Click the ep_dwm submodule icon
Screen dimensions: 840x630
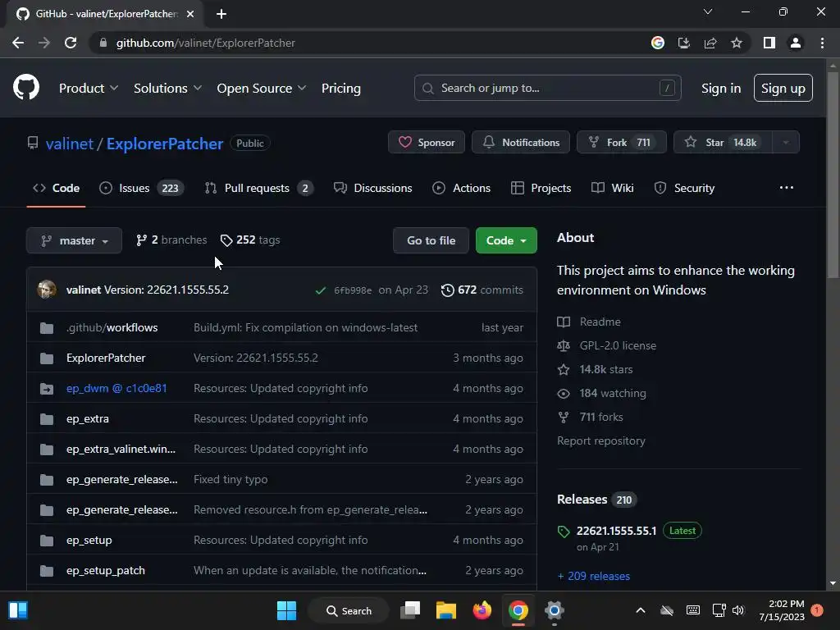tap(47, 388)
